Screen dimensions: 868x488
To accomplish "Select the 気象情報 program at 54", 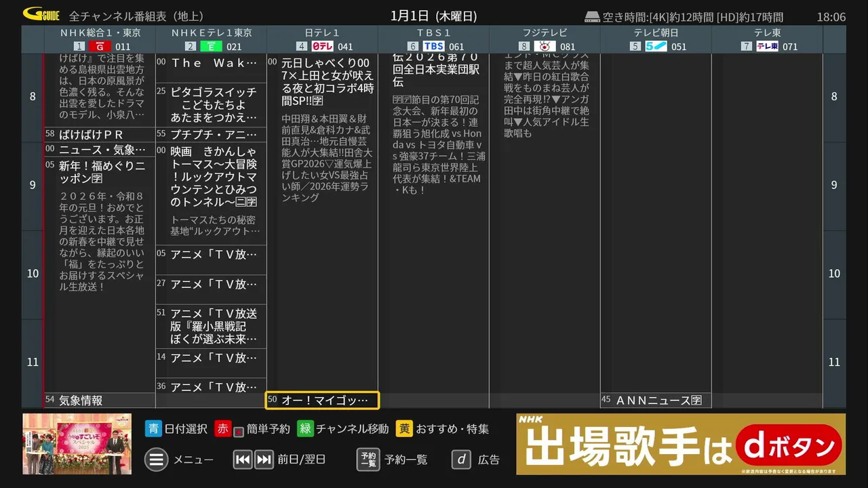I will coord(100,401).
